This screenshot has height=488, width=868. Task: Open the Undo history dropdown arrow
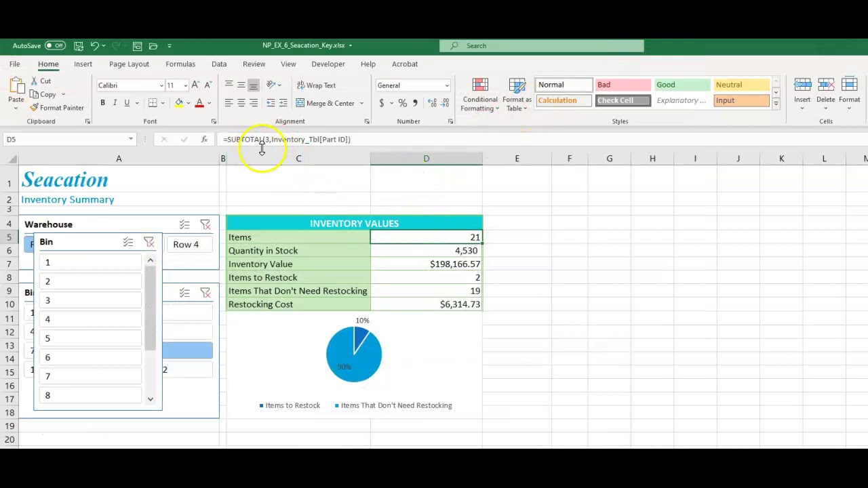click(104, 46)
